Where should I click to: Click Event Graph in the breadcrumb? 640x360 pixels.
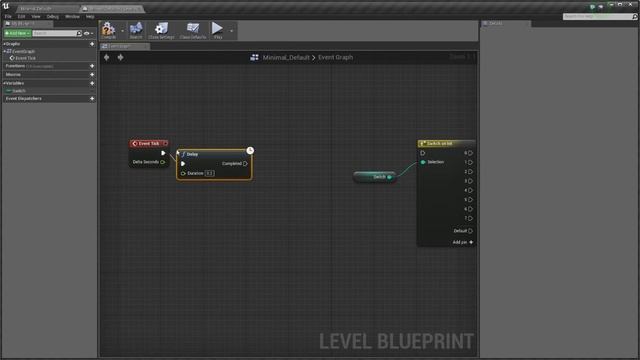tap(336, 58)
